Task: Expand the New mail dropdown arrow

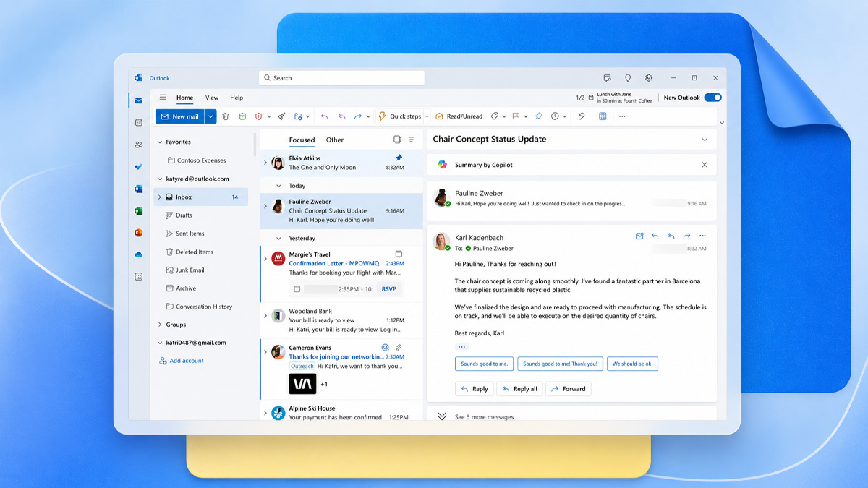Action: pyautogui.click(x=210, y=116)
